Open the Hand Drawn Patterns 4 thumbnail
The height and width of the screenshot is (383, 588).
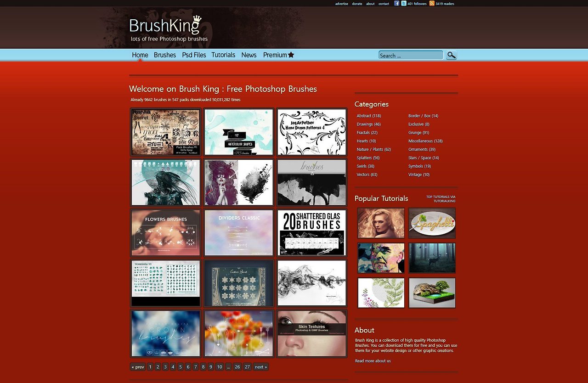coord(312,132)
